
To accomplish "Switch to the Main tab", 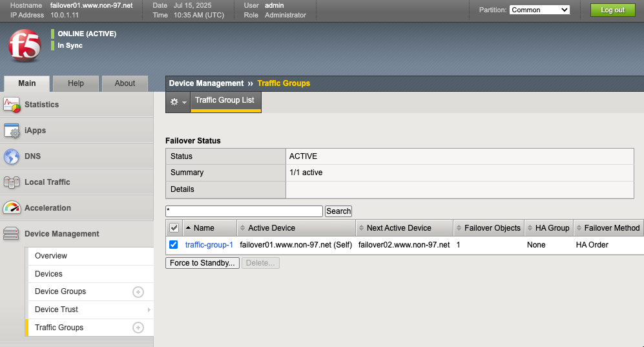I will [x=26, y=83].
